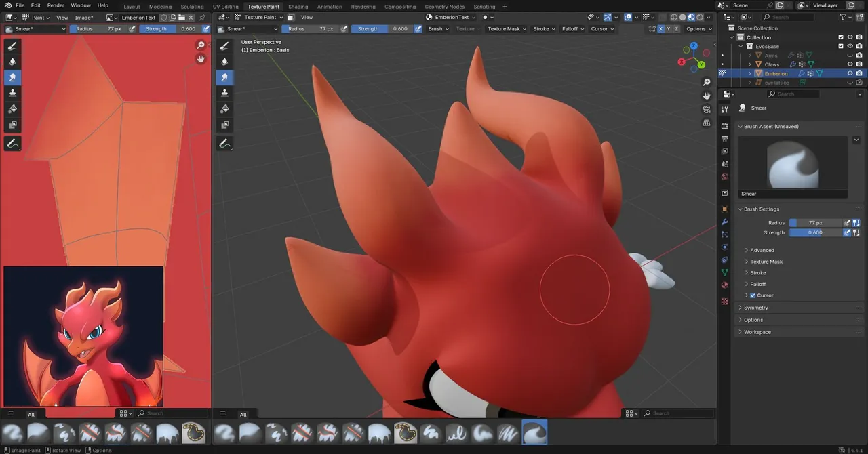Switch to the Sculpting workspace tab
The image size is (868, 454).
(x=192, y=7)
